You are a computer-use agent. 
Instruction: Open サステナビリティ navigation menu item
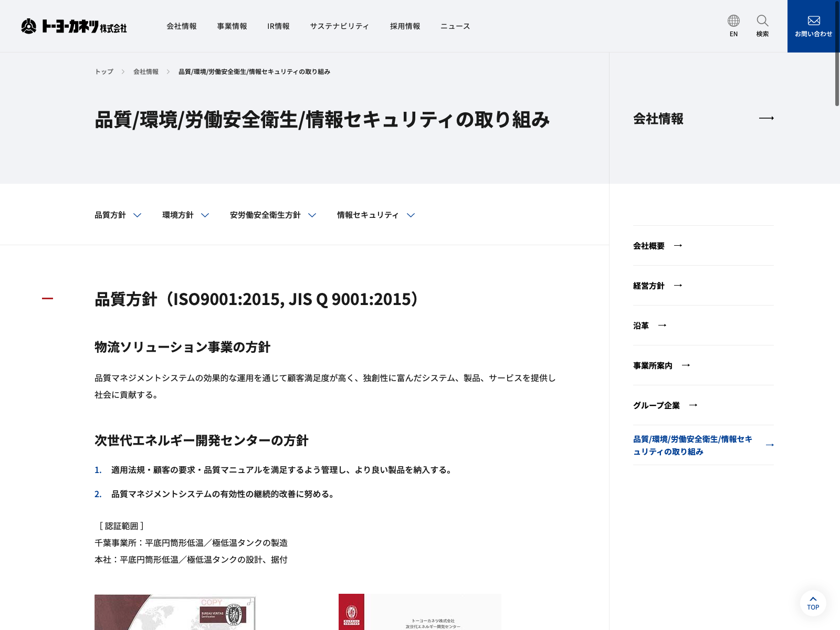pos(339,26)
